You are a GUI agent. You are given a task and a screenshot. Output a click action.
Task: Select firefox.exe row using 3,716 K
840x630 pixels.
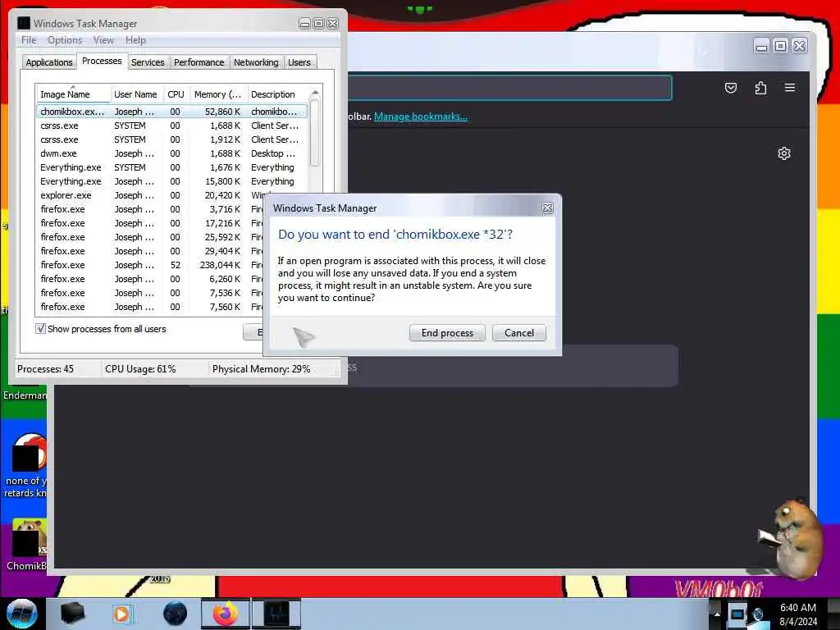click(150, 209)
